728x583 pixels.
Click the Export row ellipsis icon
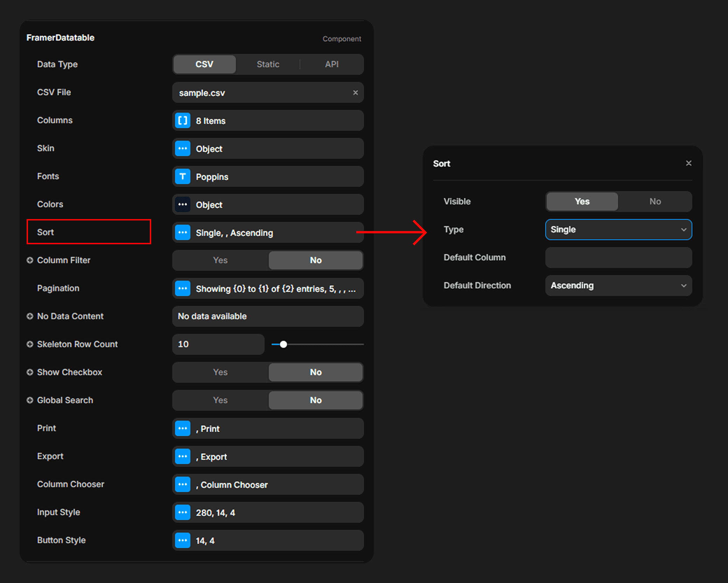182,456
